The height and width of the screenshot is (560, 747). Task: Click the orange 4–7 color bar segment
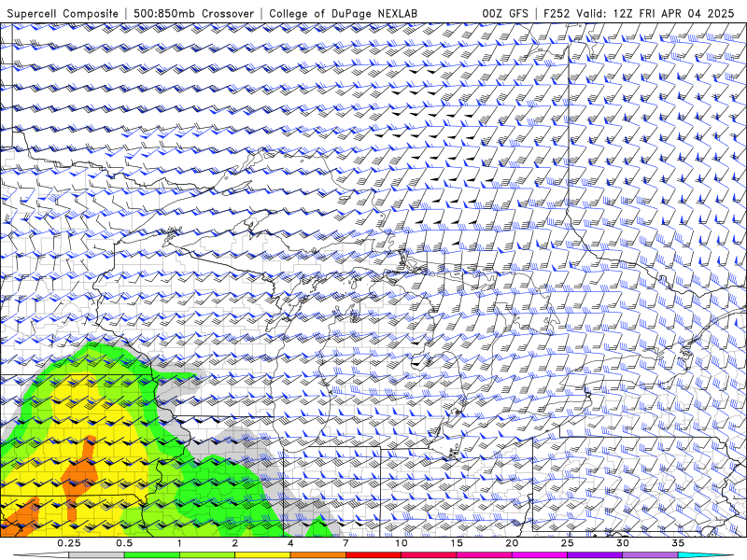317,555
